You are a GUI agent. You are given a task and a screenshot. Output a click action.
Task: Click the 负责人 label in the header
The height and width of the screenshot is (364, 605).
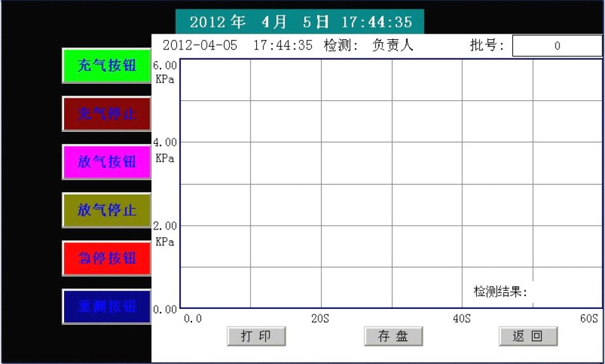(393, 46)
